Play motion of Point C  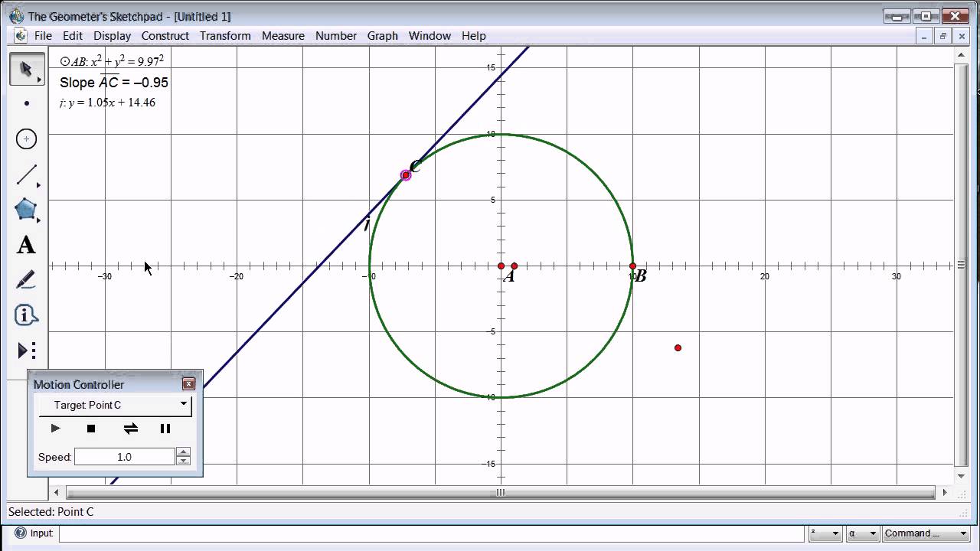pos(55,429)
